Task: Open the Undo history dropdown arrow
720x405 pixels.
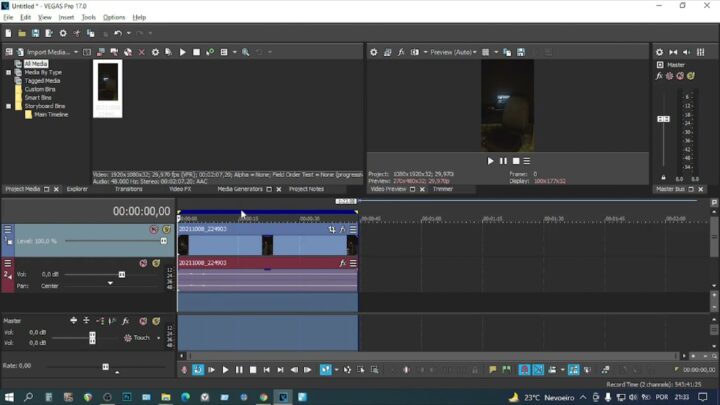Action: tap(129, 33)
